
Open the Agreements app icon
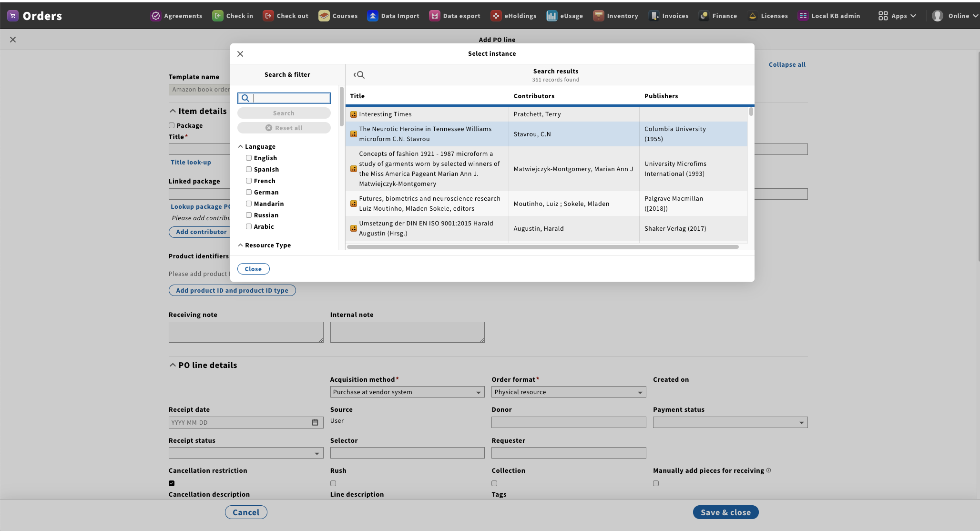pyautogui.click(x=155, y=16)
